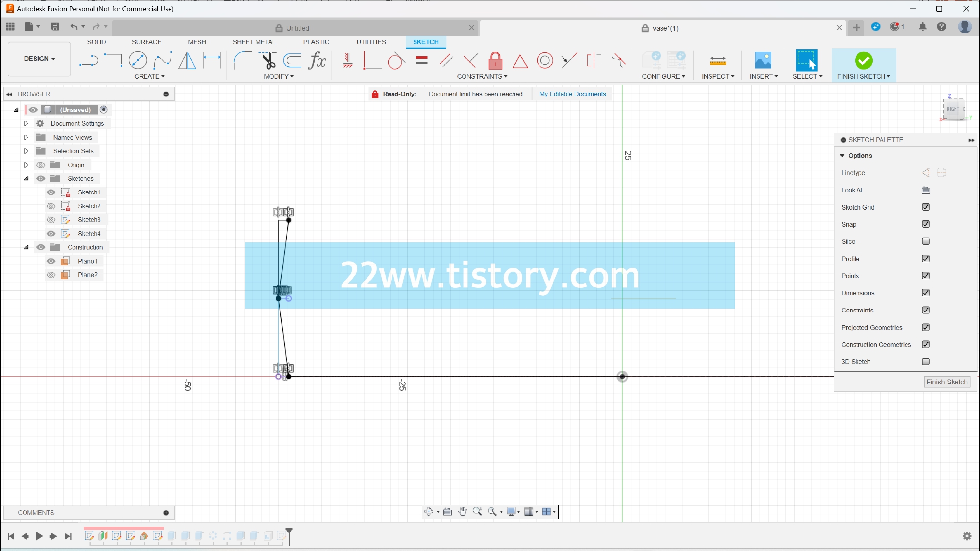Enable the Slice checkbox
The width and height of the screenshot is (980, 551).
click(926, 241)
